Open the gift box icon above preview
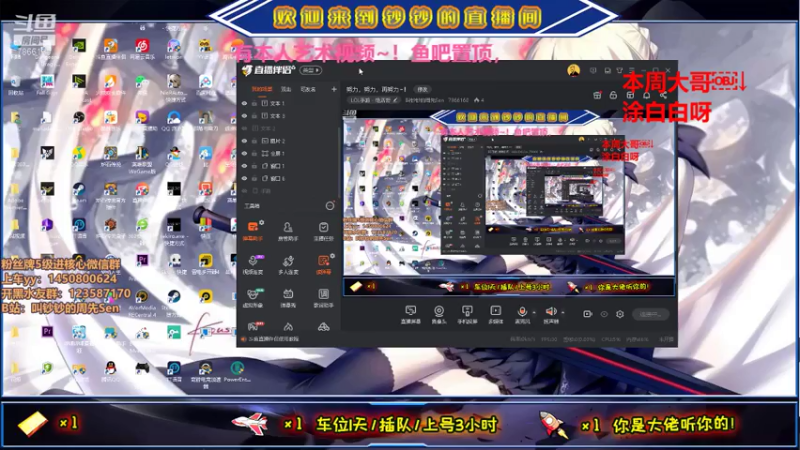 click(597, 95)
